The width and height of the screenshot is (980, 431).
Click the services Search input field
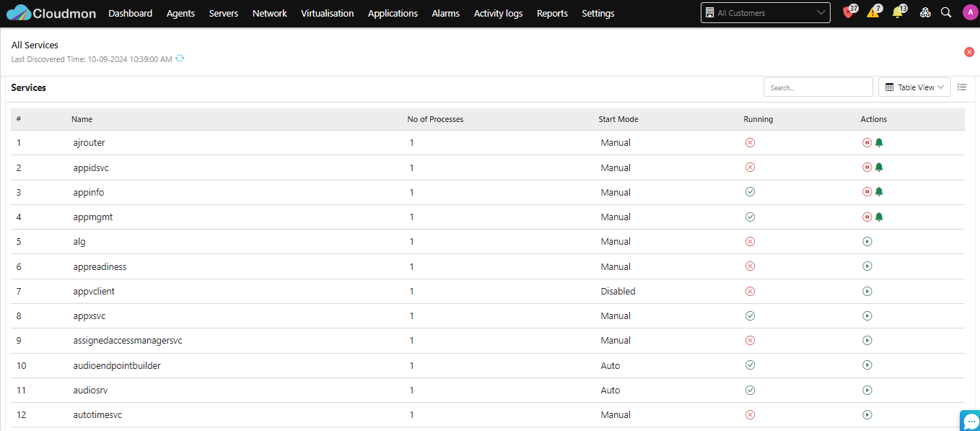pyautogui.click(x=818, y=87)
